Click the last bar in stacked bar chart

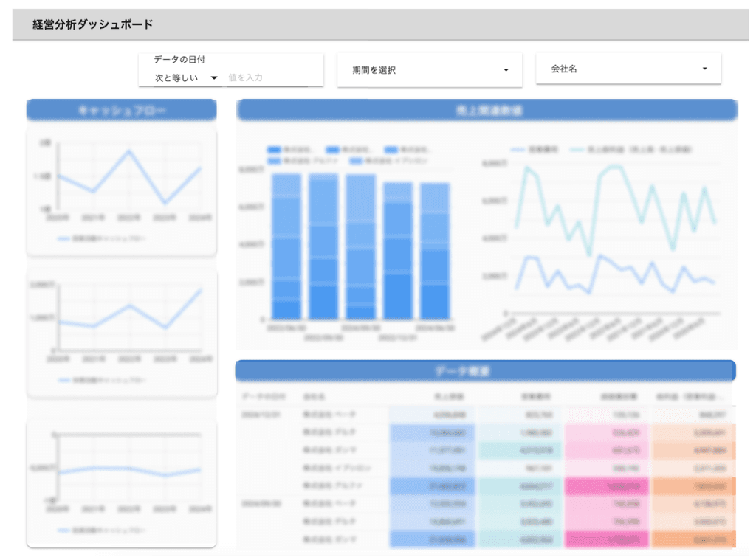point(435,251)
